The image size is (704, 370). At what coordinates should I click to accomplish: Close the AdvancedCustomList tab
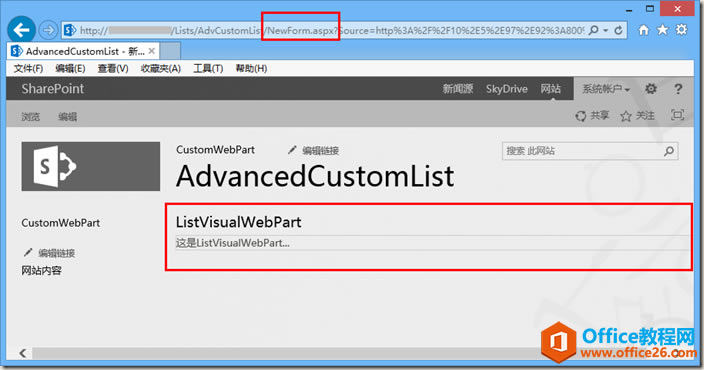(x=152, y=51)
